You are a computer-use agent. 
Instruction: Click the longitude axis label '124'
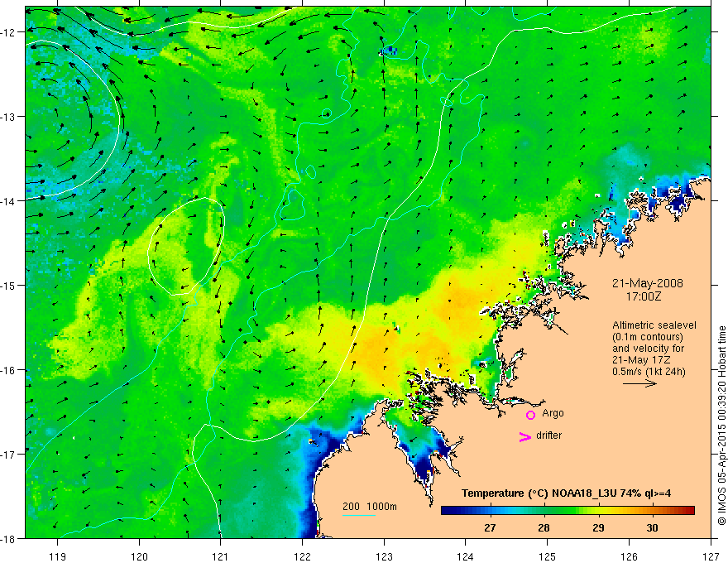[x=466, y=556]
